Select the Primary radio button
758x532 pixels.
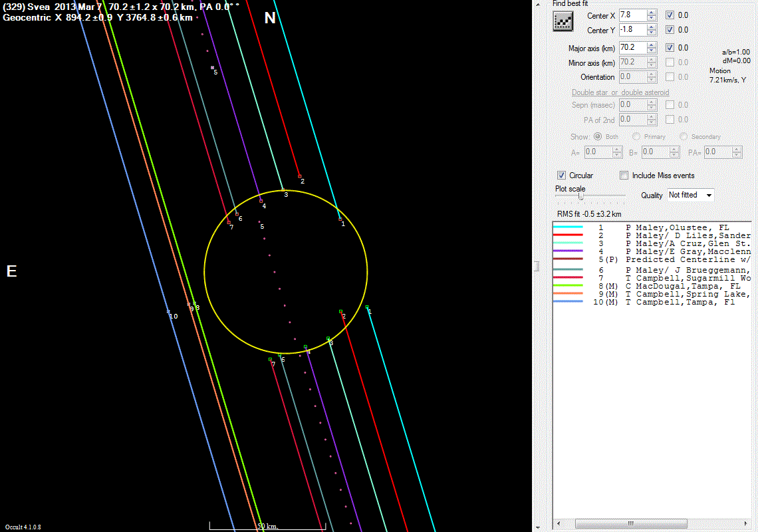[x=636, y=136]
